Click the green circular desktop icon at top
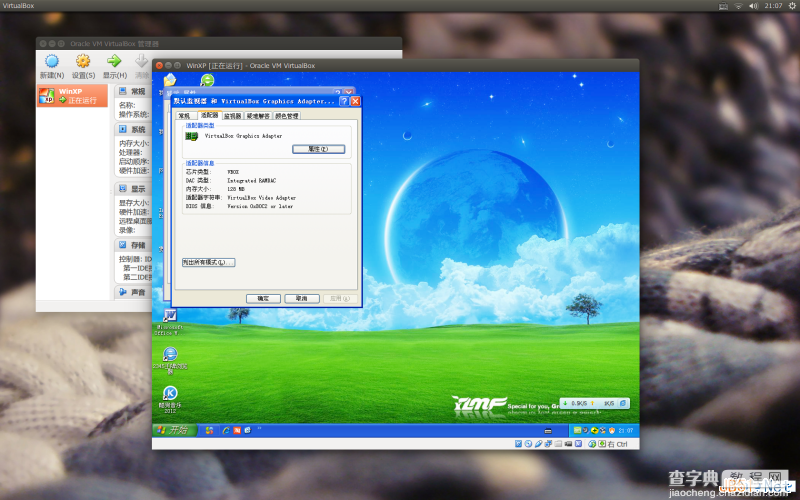This screenshot has height=500, width=800. (207, 80)
